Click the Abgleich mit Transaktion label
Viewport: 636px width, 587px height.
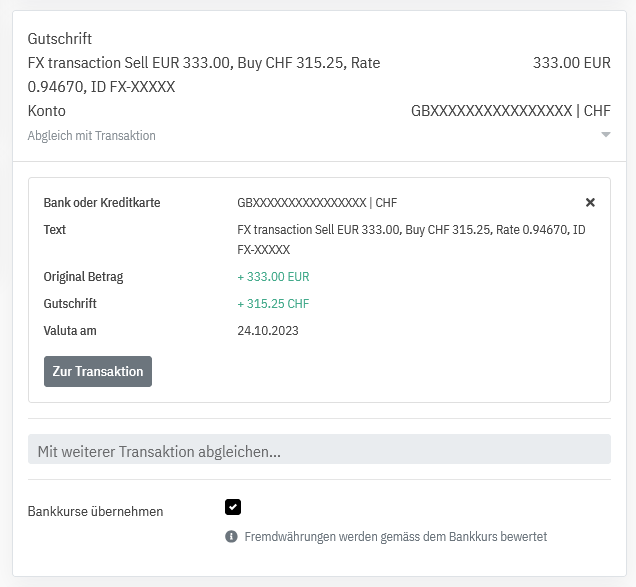tap(92, 135)
